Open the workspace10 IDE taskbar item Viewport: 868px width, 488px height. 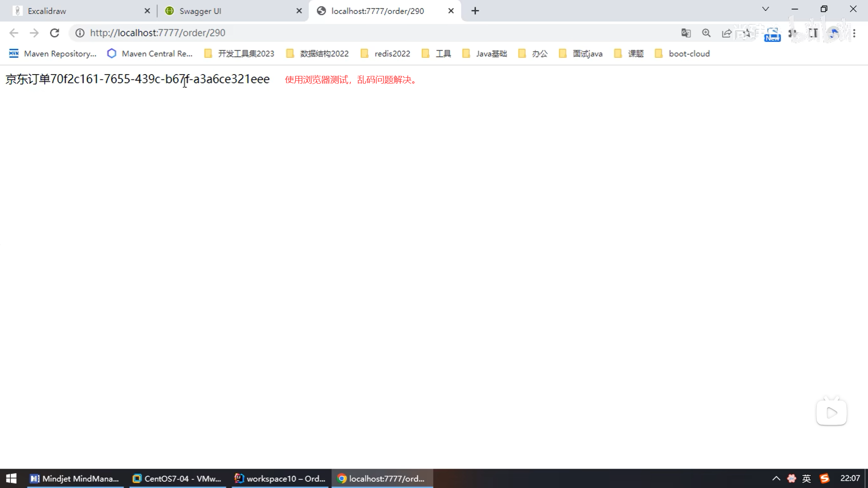coord(280,479)
